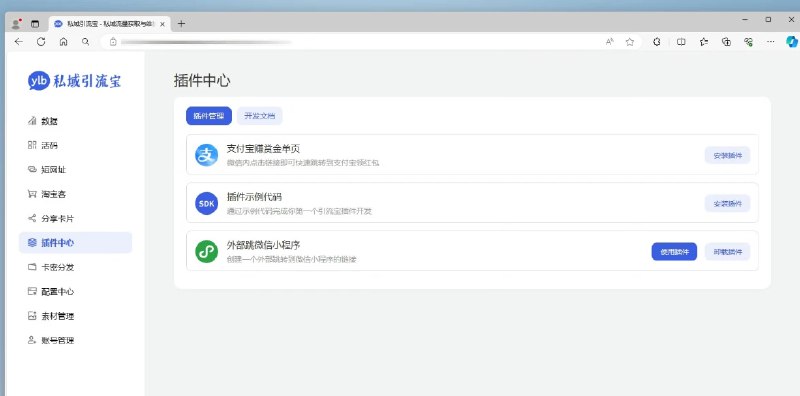The width and height of the screenshot is (800, 396).
Task: Select the 私域引流宝 browser tab
Action: [x=110, y=24]
